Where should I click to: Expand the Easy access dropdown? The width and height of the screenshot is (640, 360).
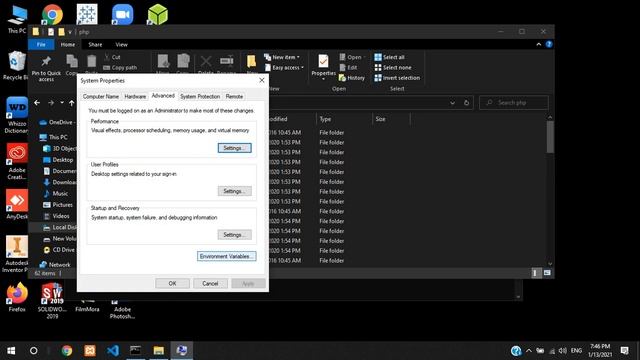click(284, 68)
